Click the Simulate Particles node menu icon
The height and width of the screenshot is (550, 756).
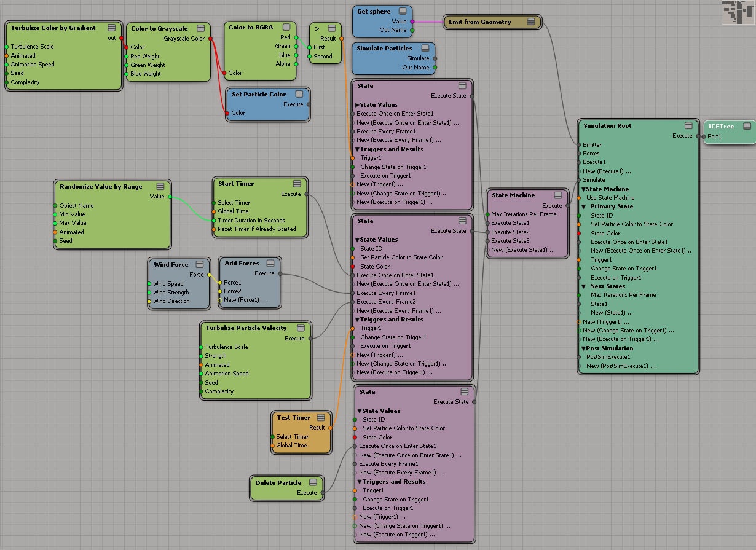[x=425, y=48]
